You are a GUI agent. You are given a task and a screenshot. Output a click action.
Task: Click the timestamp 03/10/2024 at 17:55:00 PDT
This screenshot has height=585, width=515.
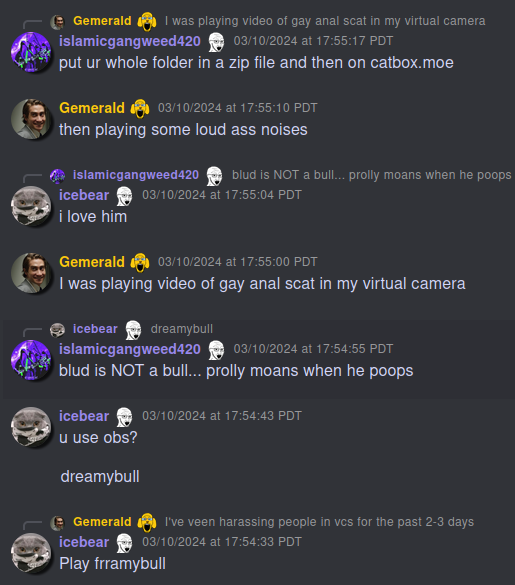pyautogui.click(x=237, y=262)
